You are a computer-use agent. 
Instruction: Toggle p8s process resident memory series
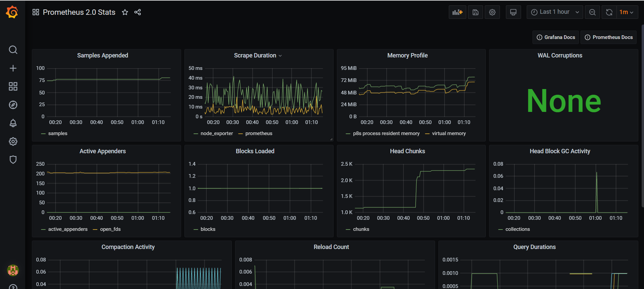coord(386,133)
